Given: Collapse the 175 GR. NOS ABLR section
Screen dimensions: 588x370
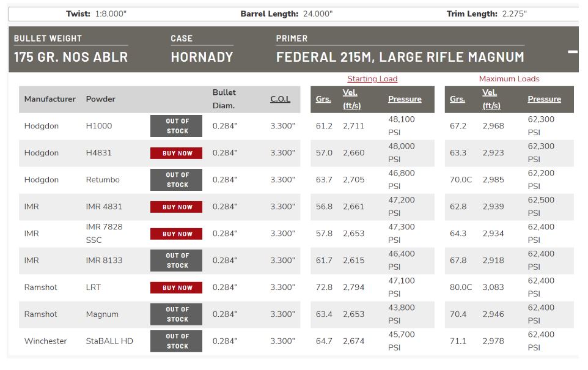Looking at the screenshot, I should pos(572,52).
